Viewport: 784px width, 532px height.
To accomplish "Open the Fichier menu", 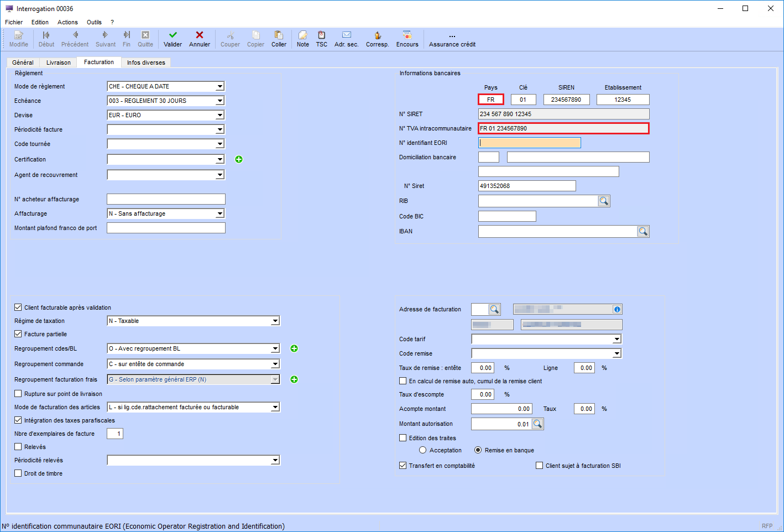I will tap(14, 22).
